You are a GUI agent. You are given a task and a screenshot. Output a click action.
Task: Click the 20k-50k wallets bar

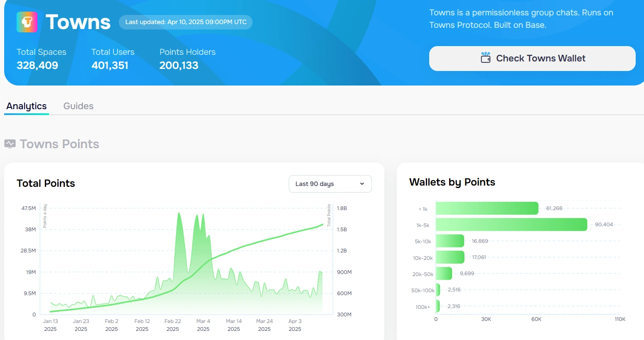[444, 273]
